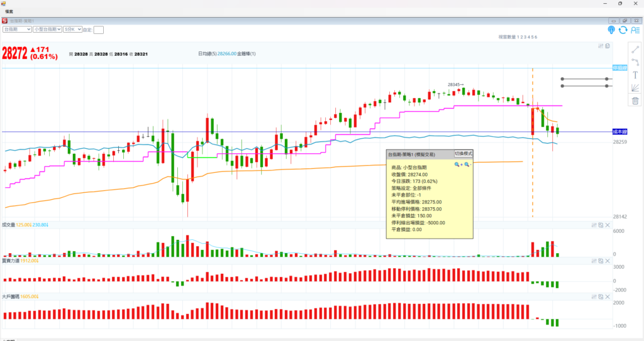644x341 pixels.
Task: Open the 檔案 menu
Action: [x=9, y=12]
